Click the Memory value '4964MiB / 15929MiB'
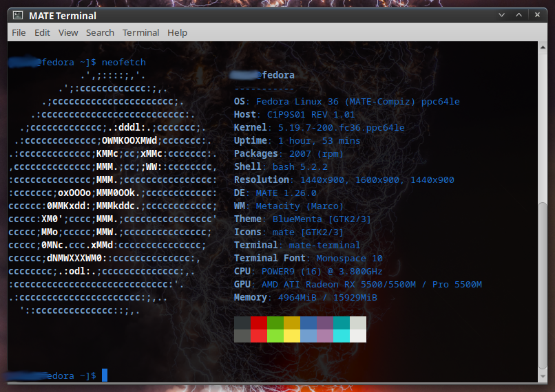The image size is (555, 392). pos(327,298)
